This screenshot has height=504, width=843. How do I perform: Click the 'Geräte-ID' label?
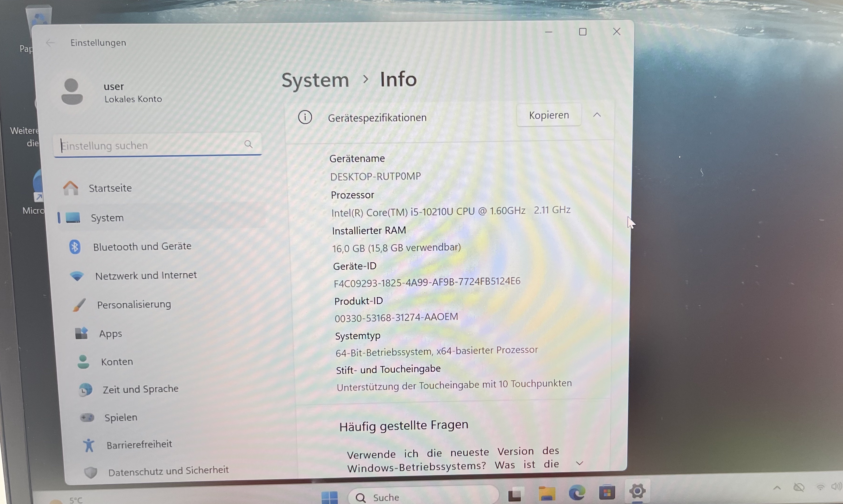click(x=354, y=266)
